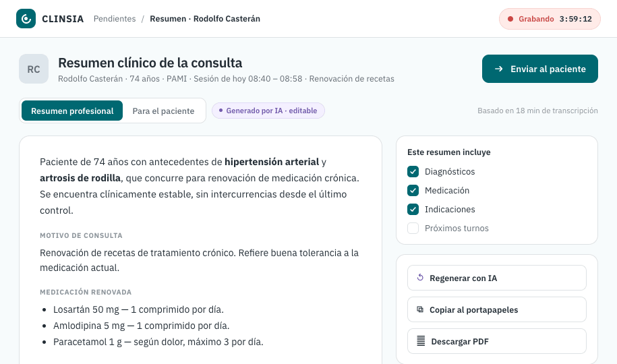Click Regenerar con IA button
This screenshot has height=364, width=617.
[x=496, y=278]
